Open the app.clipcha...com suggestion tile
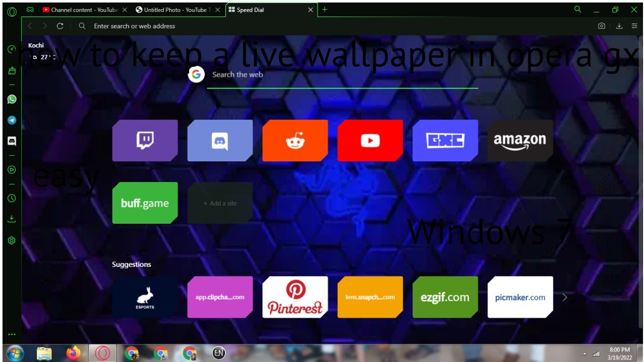 (x=220, y=297)
